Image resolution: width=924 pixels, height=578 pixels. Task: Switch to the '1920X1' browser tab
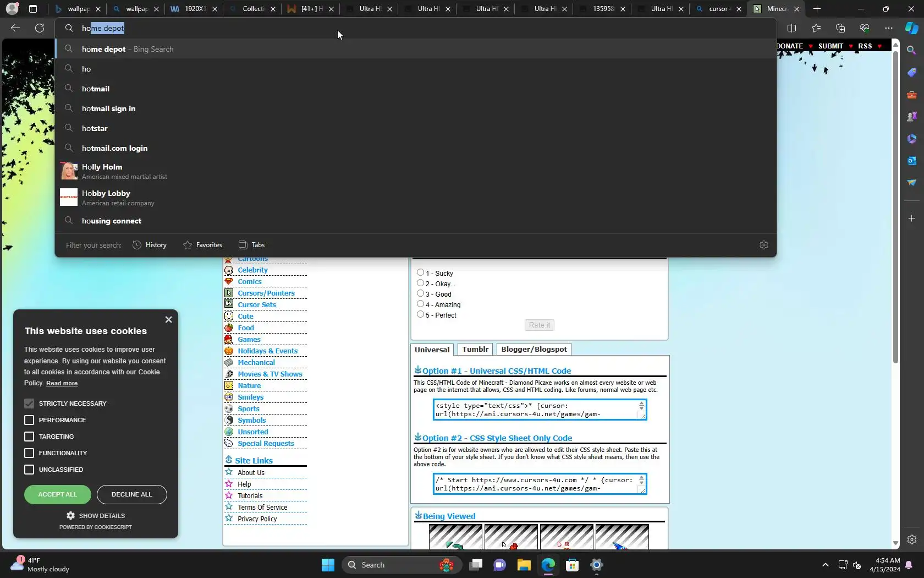[194, 9]
